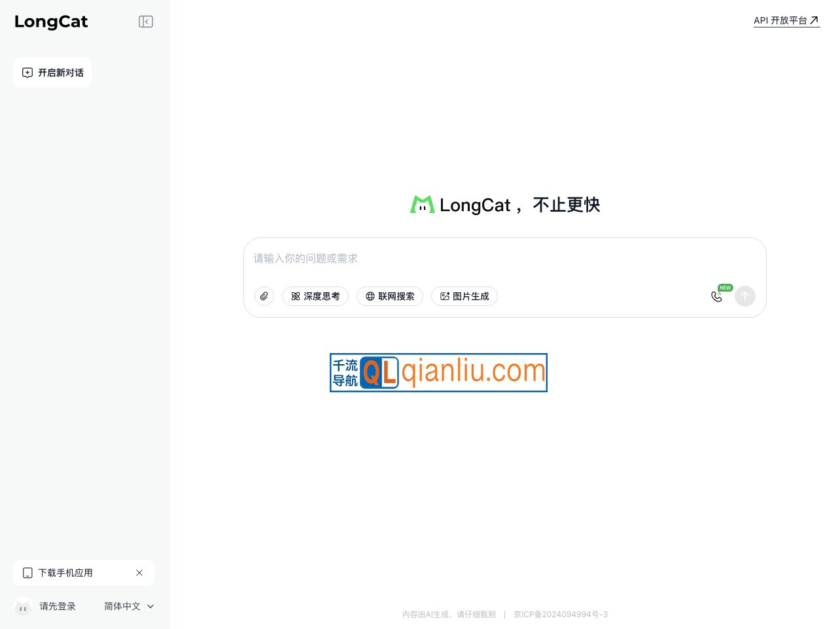Screen dimensions: 840x629
Task: Open the 简体中文 language dropdown
Action: (x=122, y=606)
